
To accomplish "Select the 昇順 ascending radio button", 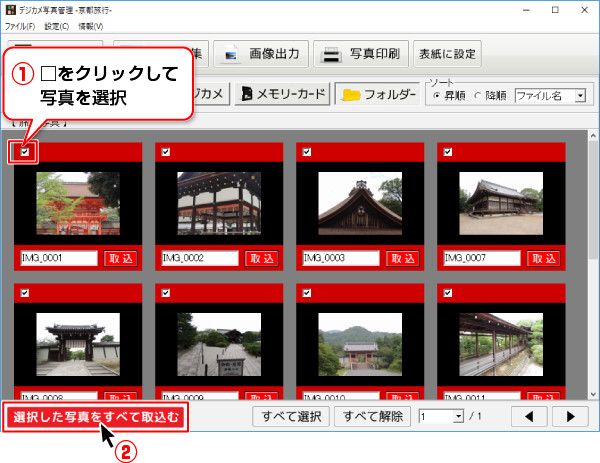I will (436, 96).
